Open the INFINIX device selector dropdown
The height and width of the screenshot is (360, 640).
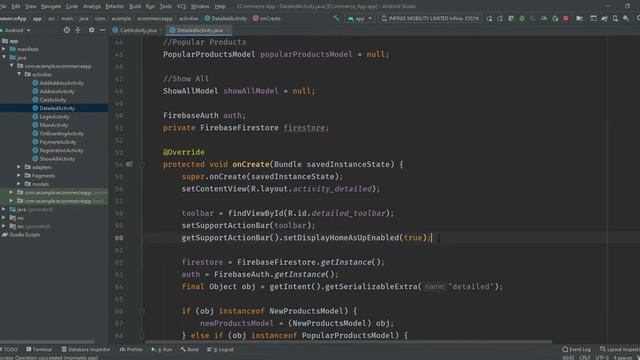click(x=430, y=18)
